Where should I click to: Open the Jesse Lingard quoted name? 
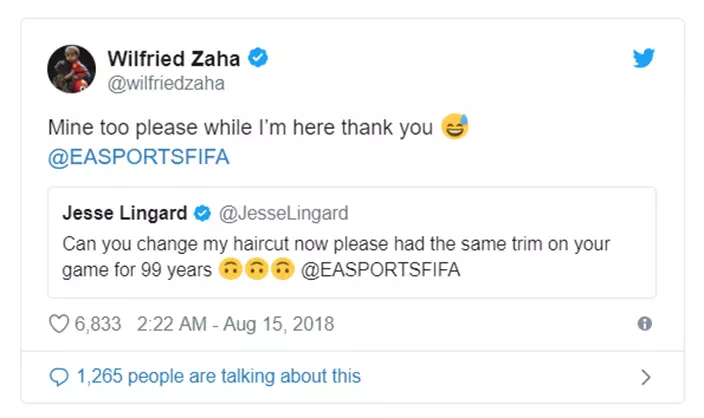click(x=124, y=213)
